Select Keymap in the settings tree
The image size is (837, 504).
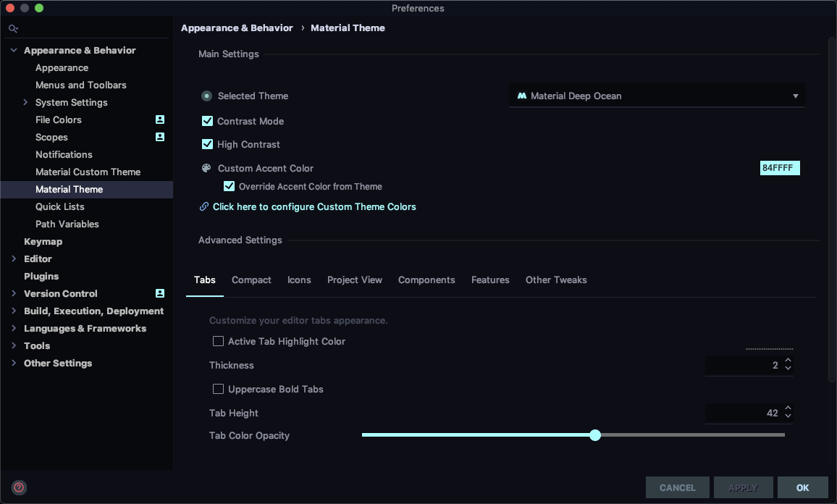(43, 241)
